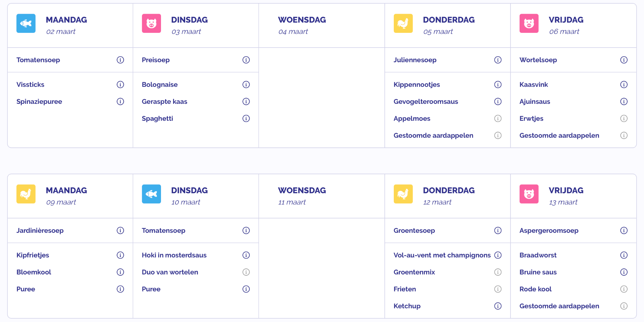This screenshot has height=322, width=644.
Task: Open info icon next to Vissticks
Action: (x=120, y=84)
